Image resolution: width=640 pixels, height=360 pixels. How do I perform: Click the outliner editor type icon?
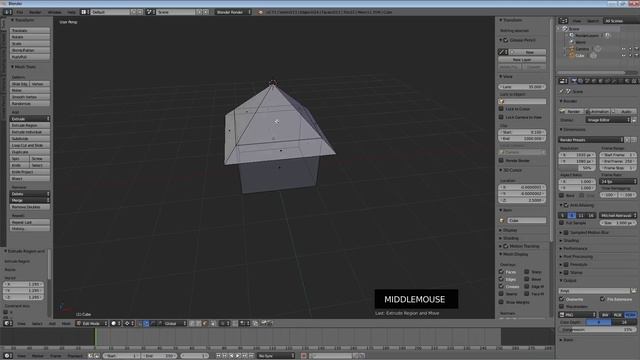[563, 21]
